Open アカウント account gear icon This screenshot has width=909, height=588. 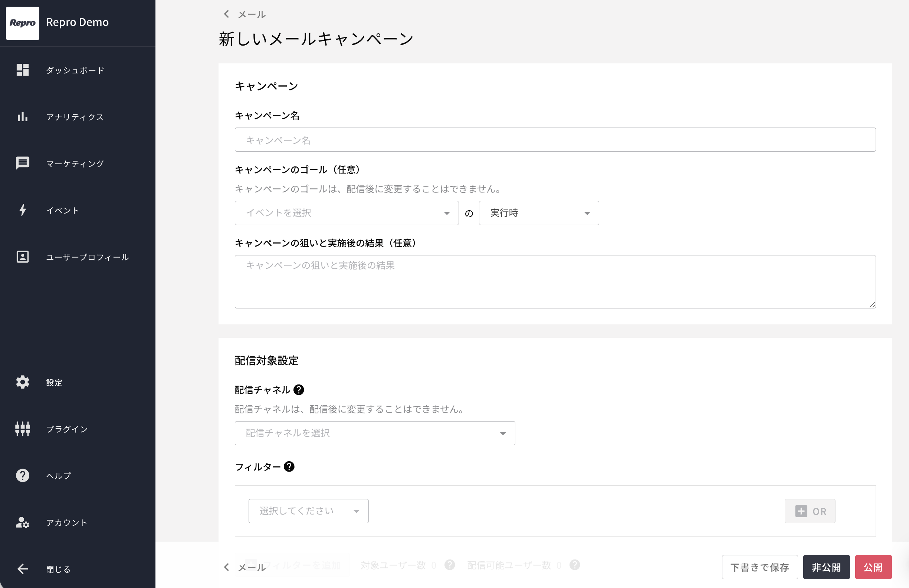[x=23, y=522]
